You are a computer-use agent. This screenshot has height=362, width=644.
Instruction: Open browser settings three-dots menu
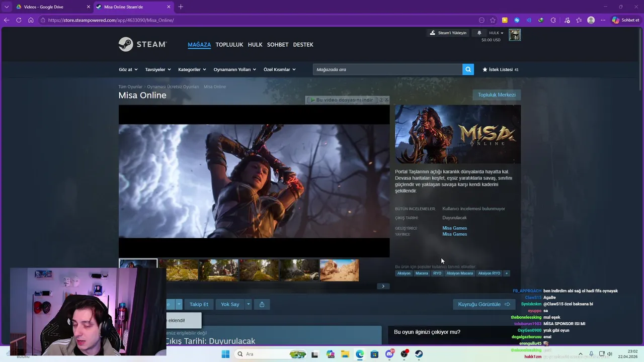click(603, 20)
